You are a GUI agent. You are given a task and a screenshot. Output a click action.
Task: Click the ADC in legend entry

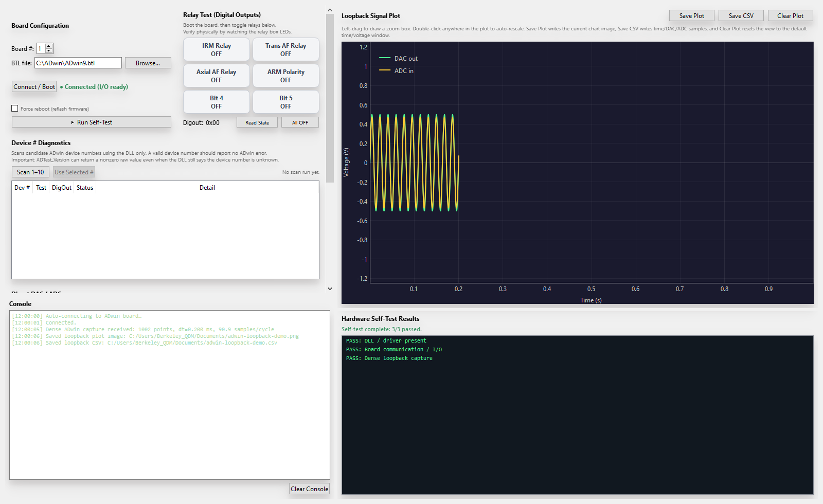397,70
